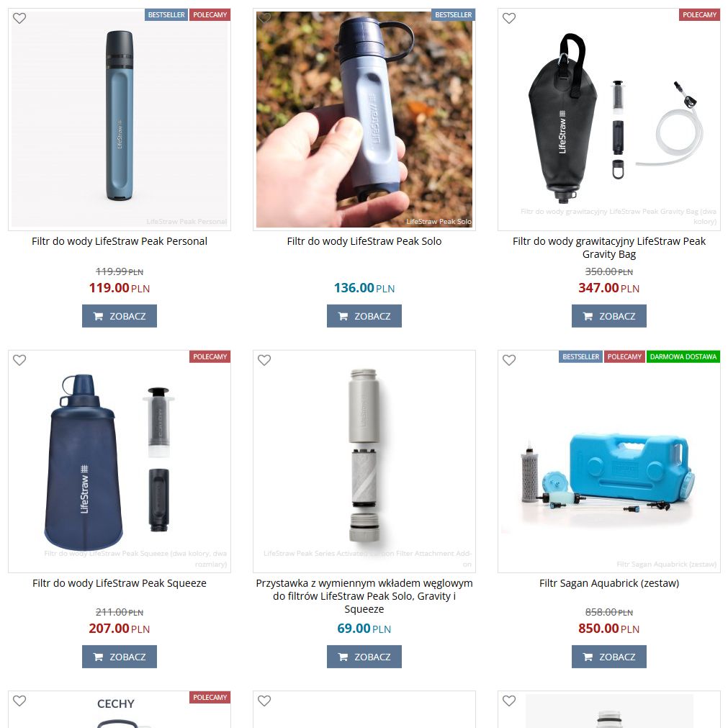Image resolution: width=728 pixels, height=728 pixels.
Task: Toggle wishlist heart for Sagan Aquabrick
Action: click(x=509, y=360)
